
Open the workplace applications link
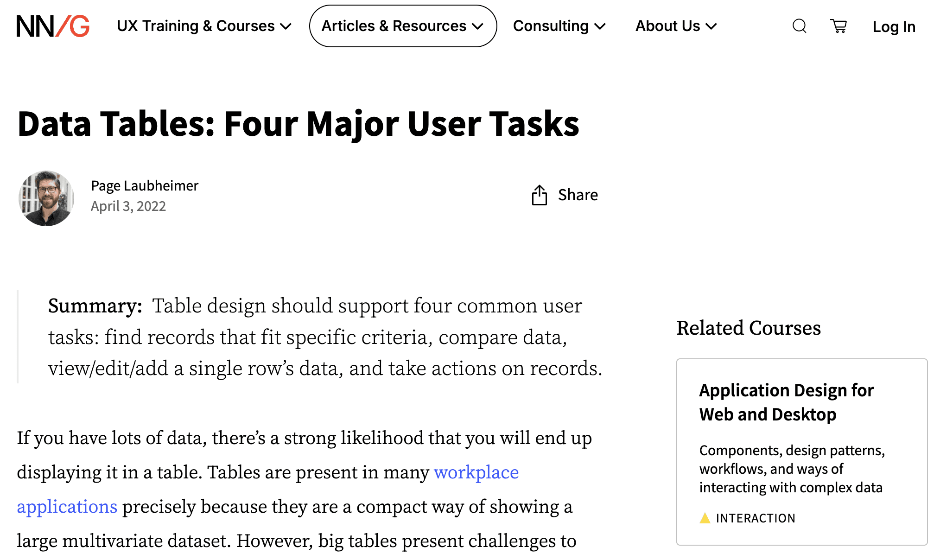click(x=476, y=472)
